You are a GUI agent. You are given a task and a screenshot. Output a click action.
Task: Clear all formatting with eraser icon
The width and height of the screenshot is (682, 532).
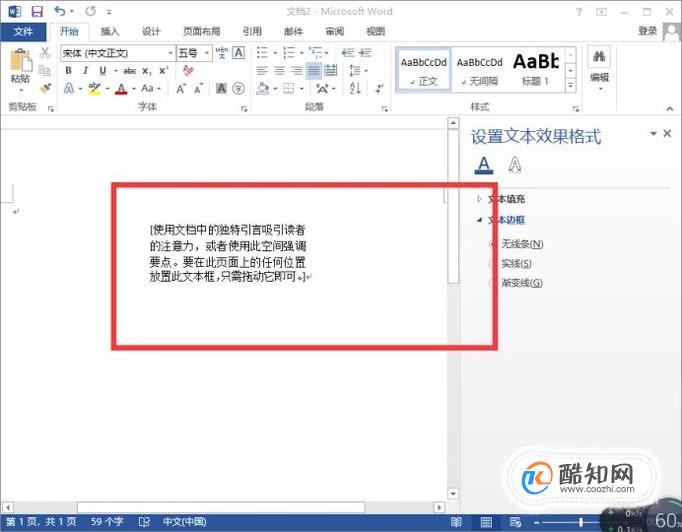(188, 70)
